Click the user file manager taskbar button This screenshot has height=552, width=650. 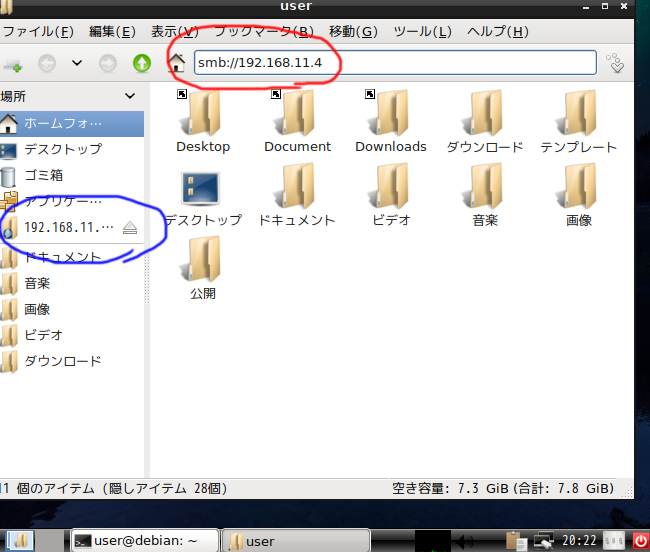tap(296, 541)
